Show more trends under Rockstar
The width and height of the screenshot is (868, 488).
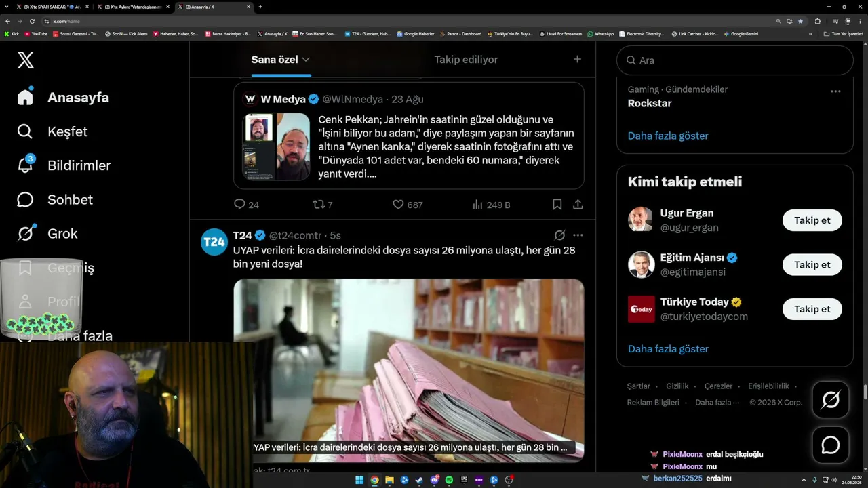point(668,136)
